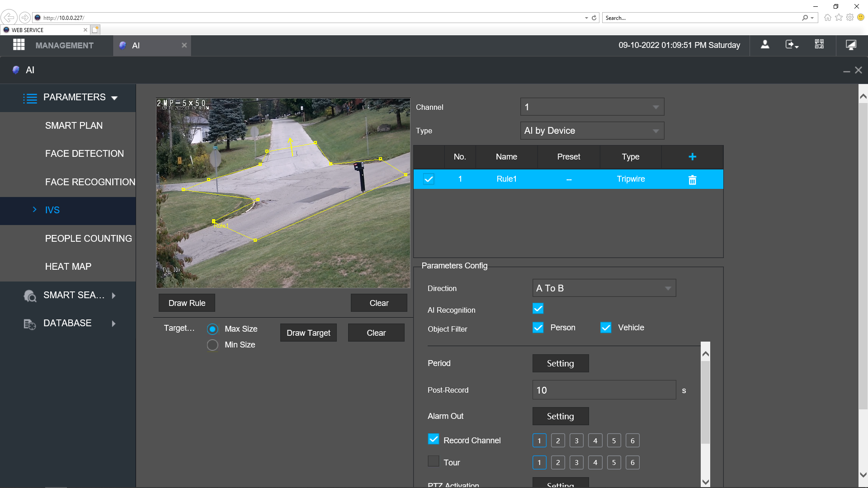Add a new rule with plus icon

pos(692,157)
